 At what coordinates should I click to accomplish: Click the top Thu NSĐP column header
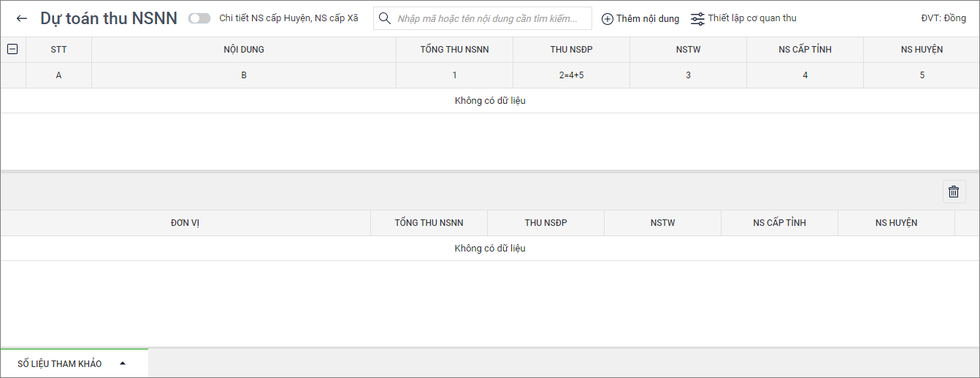point(571,50)
